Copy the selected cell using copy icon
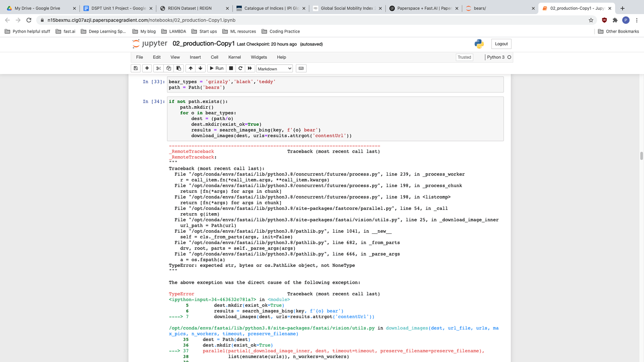Image resolution: width=644 pixels, height=362 pixels. pyautogui.click(x=168, y=68)
